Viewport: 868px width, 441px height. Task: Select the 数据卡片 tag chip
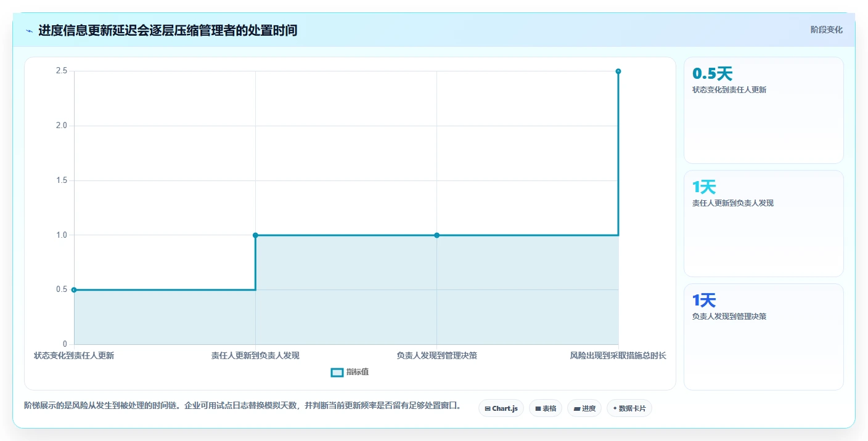coord(629,408)
